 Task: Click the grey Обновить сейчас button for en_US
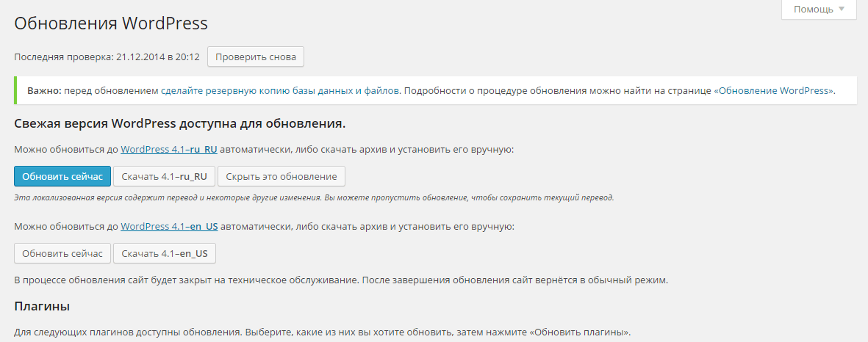tap(62, 254)
